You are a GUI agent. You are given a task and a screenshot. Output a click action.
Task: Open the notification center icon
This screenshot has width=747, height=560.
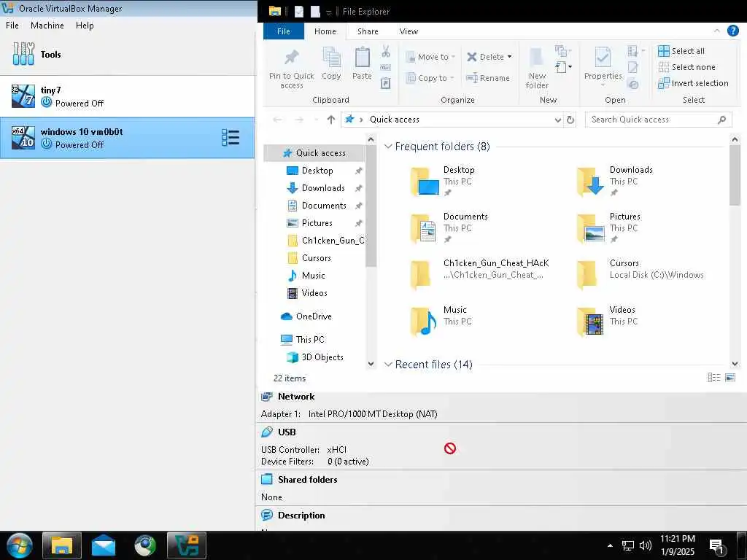click(x=716, y=546)
